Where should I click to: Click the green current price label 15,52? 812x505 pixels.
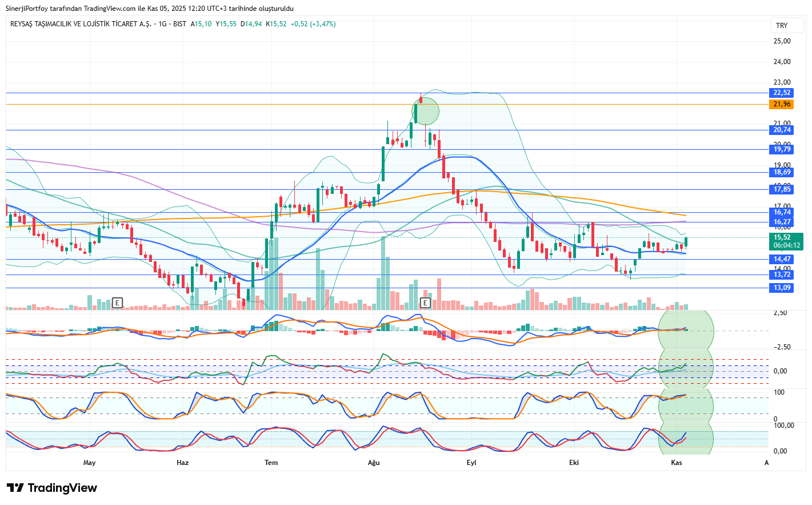(782, 237)
